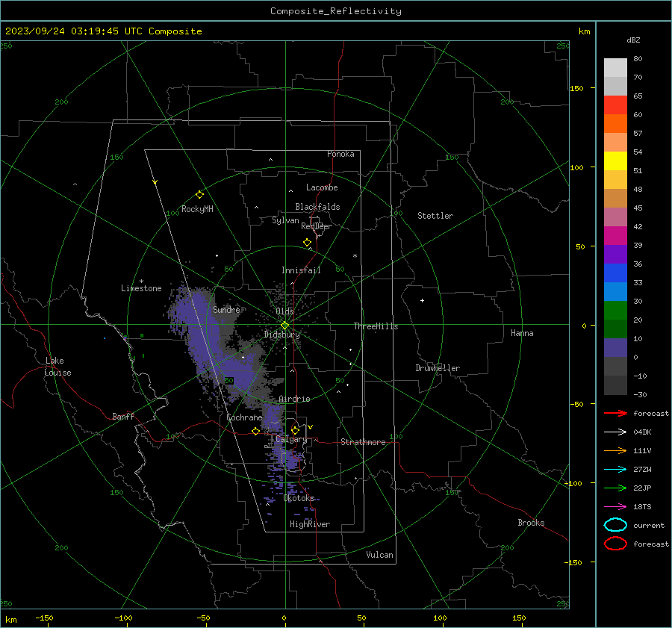The width and height of the screenshot is (672, 628).
Task: Click the RedDeer city label
Action: tap(317, 226)
